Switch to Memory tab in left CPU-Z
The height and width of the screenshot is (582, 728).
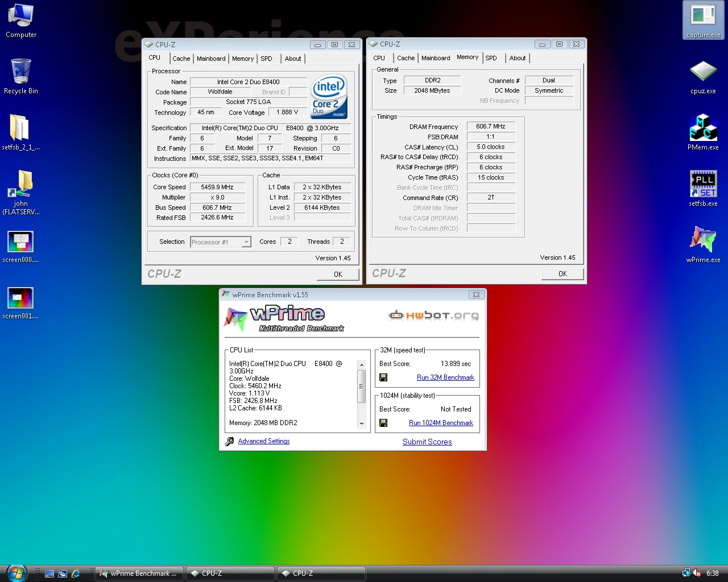243,59
